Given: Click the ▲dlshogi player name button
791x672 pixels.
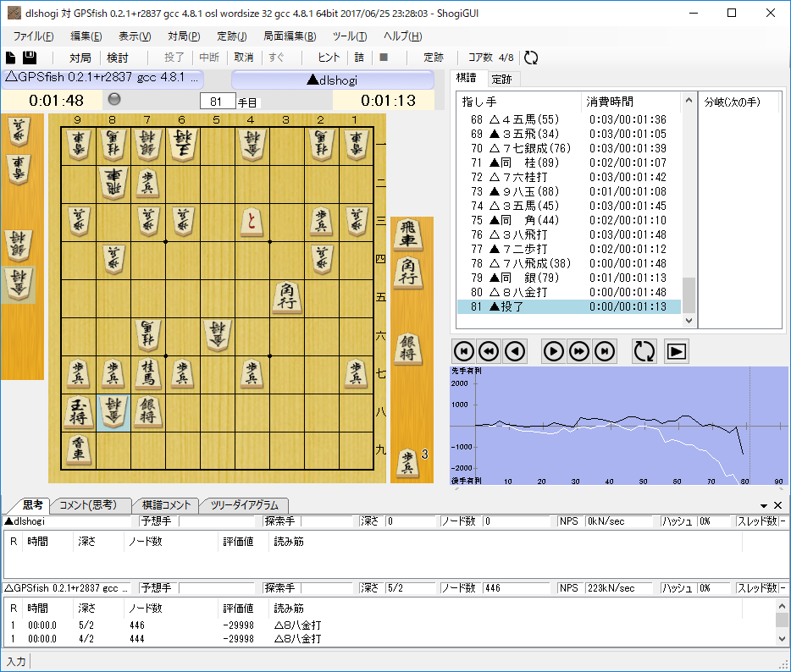Looking at the screenshot, I should coord(333,80).
